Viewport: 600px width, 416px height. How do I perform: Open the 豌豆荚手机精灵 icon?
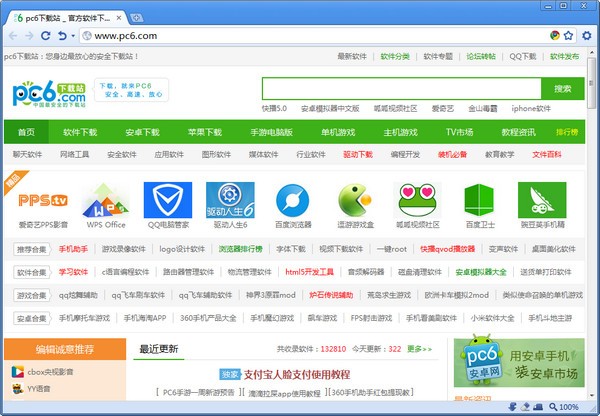[x=542, y=200]
